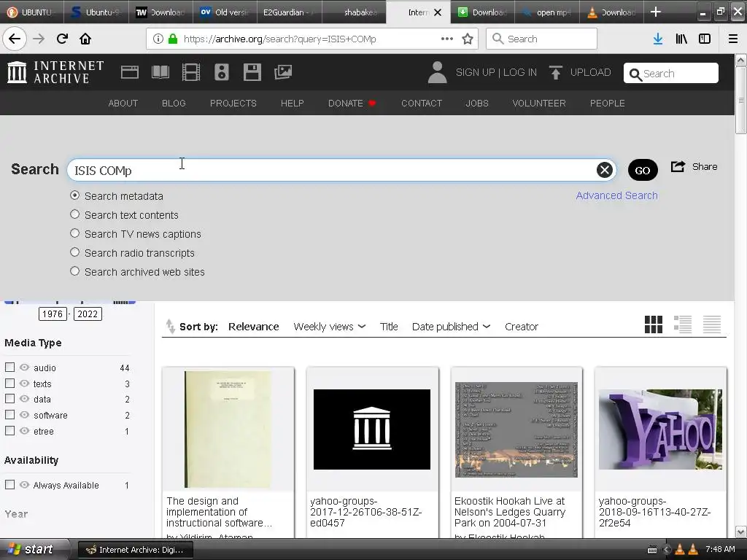
Task: Switch to detailed list view
Action: (683, 324)
